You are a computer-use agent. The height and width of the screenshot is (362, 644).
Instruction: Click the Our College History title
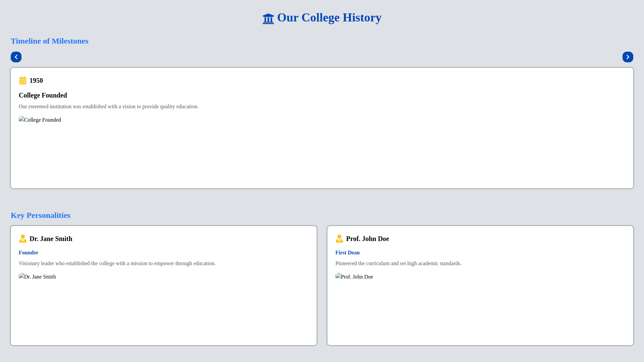coord(329,17)
